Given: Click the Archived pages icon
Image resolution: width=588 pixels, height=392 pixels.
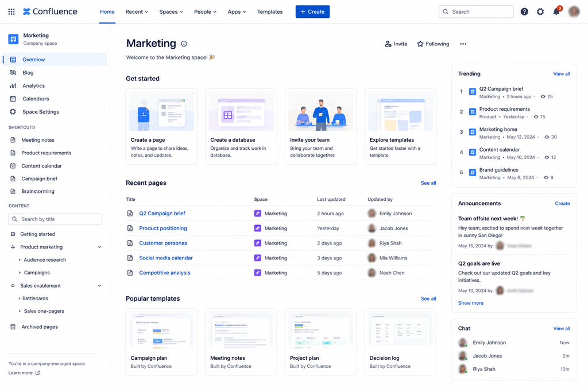Looking at the screenshot, I should point(13,327).
